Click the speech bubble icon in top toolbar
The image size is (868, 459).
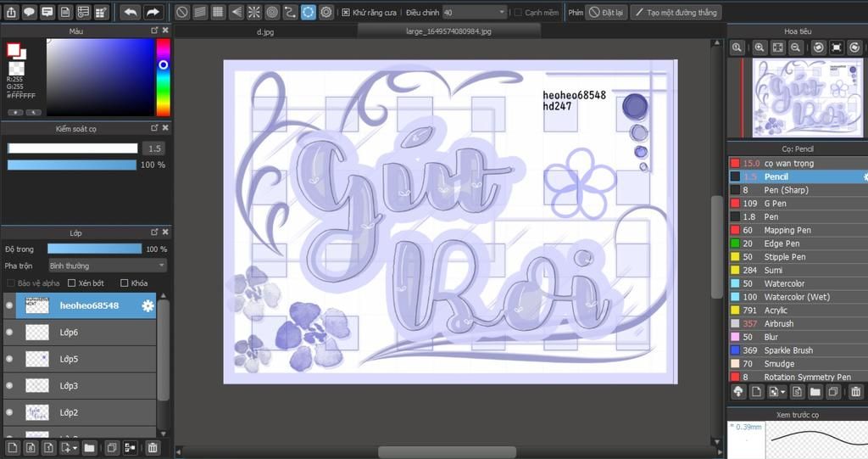pos(30,12)
